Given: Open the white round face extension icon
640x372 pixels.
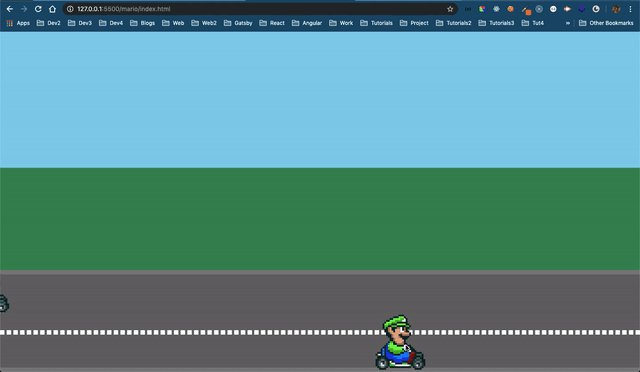Looking at the screenshot, I should 553,9.
